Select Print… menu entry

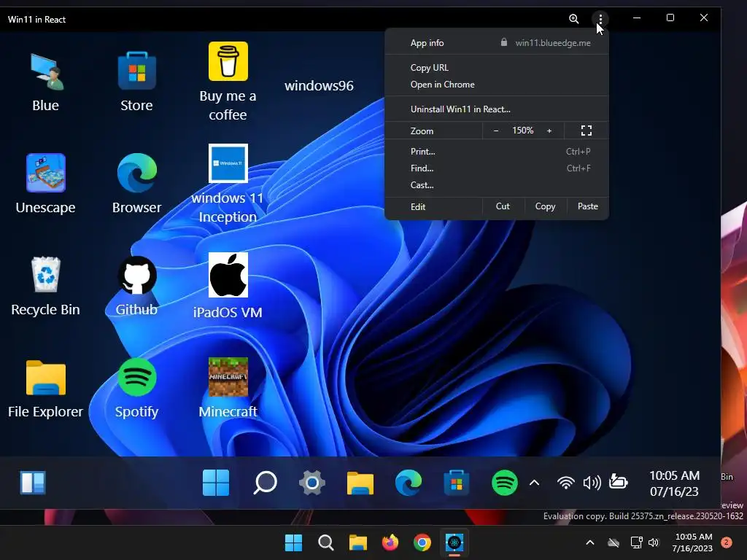tap(496, 152)
